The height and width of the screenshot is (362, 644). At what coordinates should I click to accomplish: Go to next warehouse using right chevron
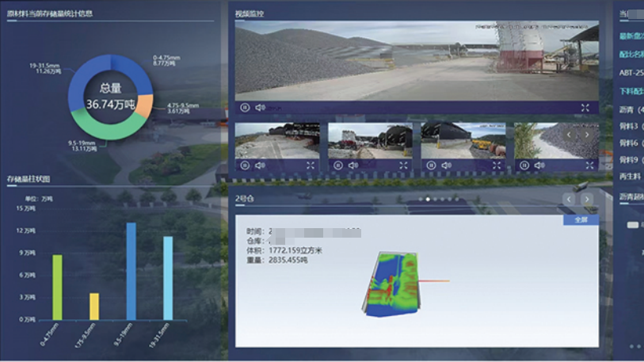pos(587,200)
